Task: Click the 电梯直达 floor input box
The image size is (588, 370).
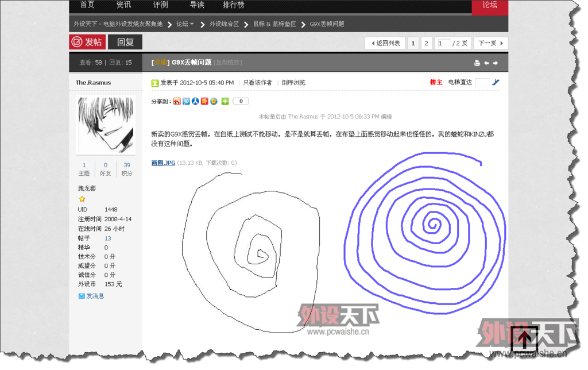Action: [x=482, y=82]
